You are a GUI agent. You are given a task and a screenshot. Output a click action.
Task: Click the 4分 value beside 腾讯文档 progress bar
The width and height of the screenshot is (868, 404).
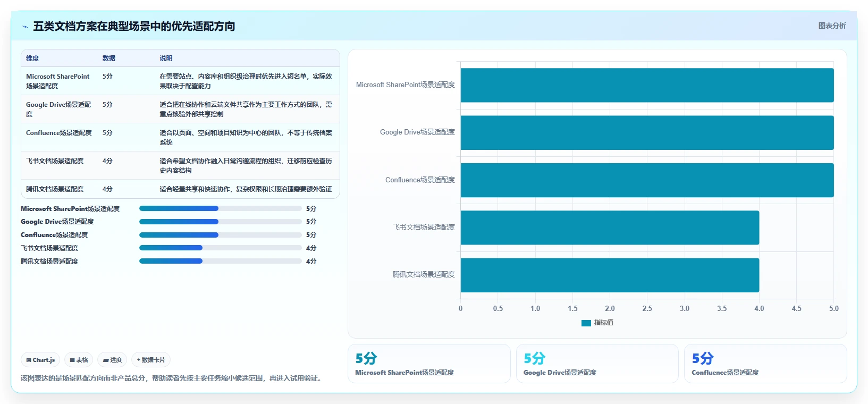[311, 262]
